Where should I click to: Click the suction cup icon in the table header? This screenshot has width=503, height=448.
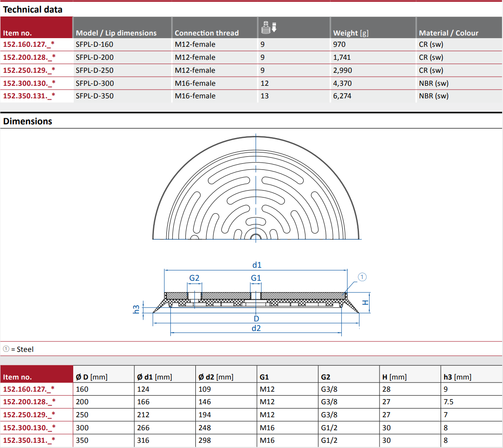pyautogui.click(x=269, y=27)
